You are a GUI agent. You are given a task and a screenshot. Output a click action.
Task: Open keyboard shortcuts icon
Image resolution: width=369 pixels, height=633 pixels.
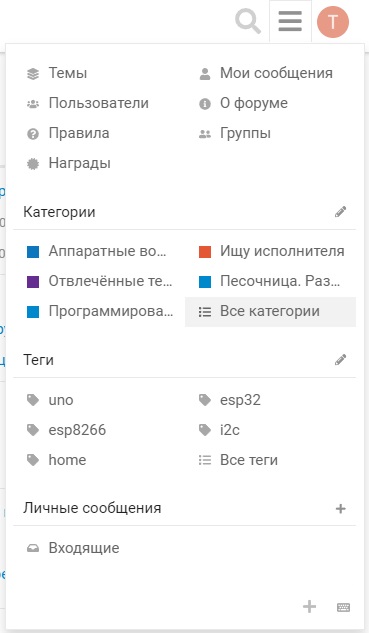click(x=343, y=607)
